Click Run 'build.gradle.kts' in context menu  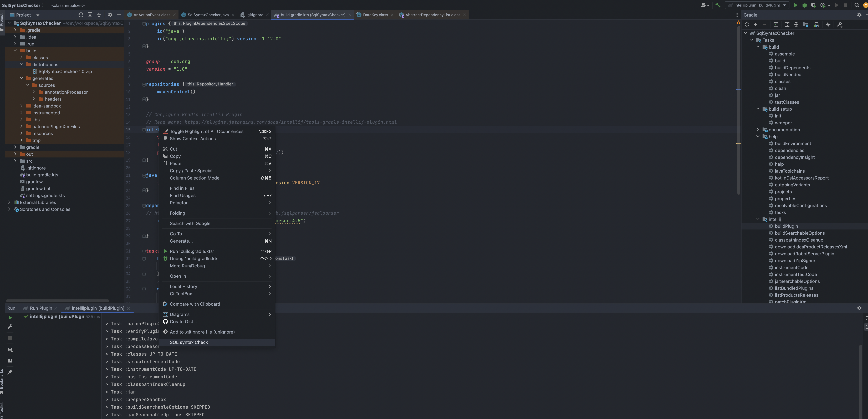point(191,251)
